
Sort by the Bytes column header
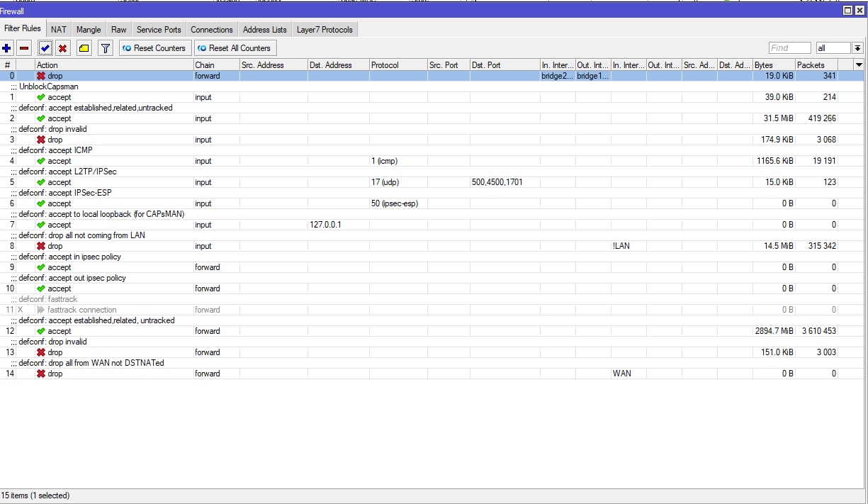(774, 65)
